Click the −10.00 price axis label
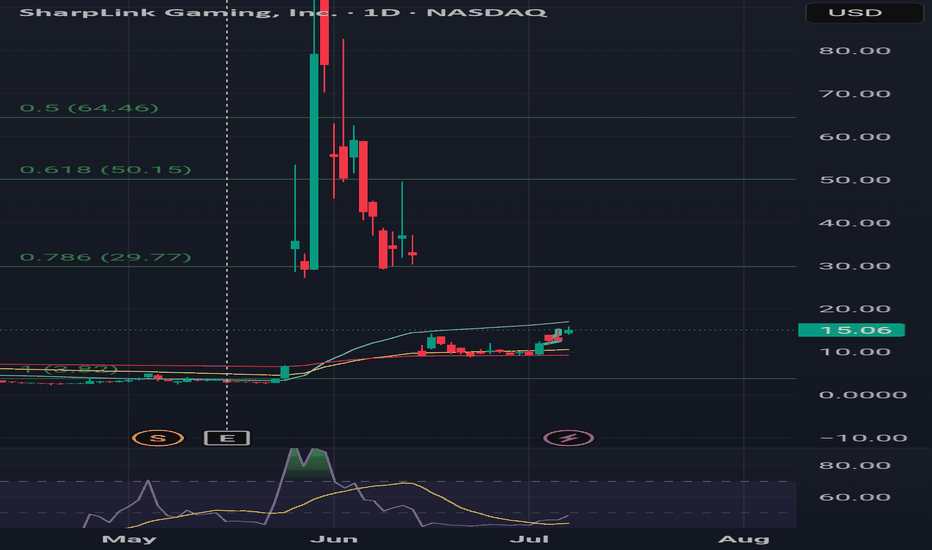932x550 pixels. click(863, 438)
